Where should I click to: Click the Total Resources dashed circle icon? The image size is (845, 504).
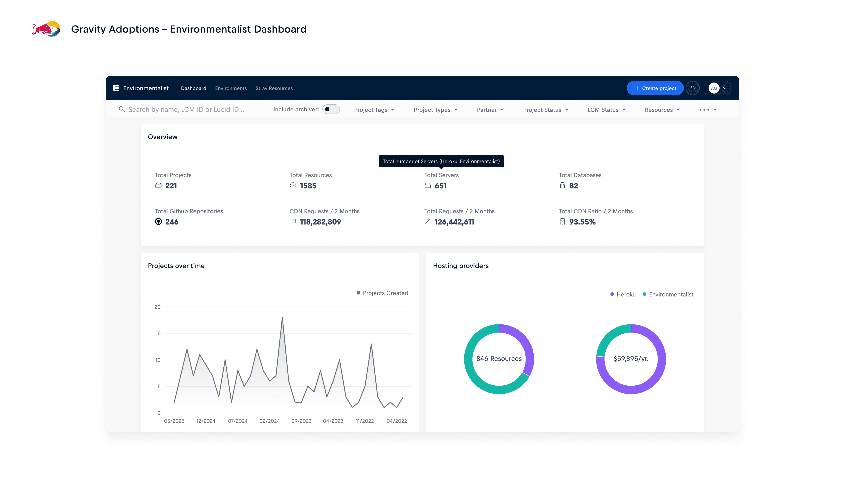pyautogui.click(x=293, y=186)
